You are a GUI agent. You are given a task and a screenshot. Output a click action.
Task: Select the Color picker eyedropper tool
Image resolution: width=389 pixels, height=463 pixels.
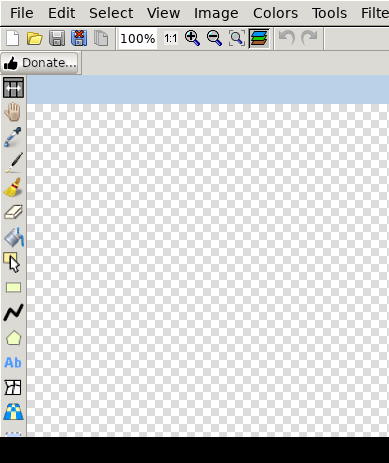pyautogui.click(x=13, y=137)
